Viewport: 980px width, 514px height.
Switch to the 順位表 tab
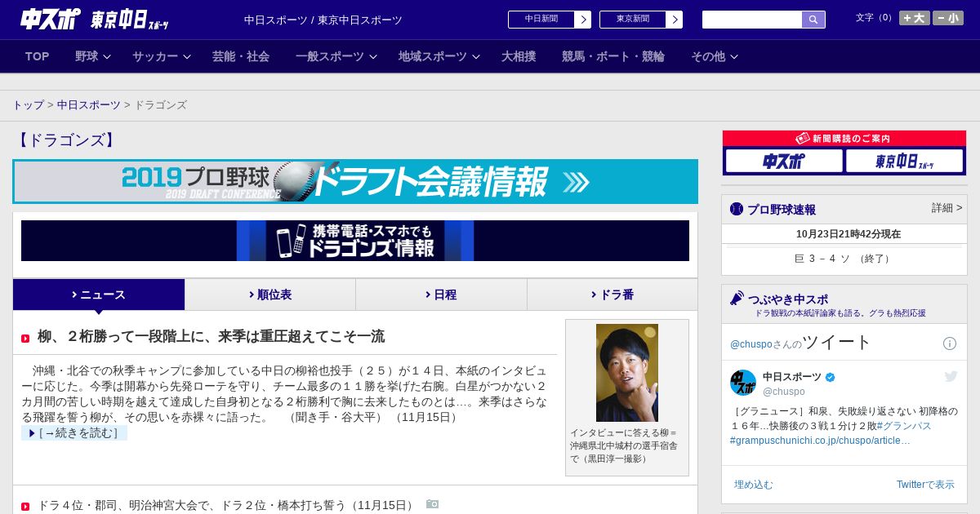[270, 295]
